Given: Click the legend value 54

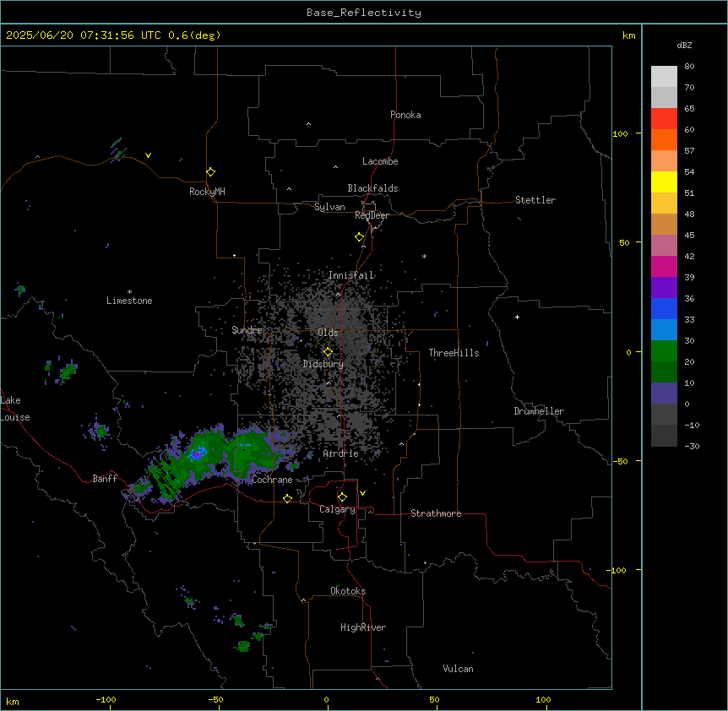Looking at the screenshot, I should pyautogui.click(x=689, y=171).
